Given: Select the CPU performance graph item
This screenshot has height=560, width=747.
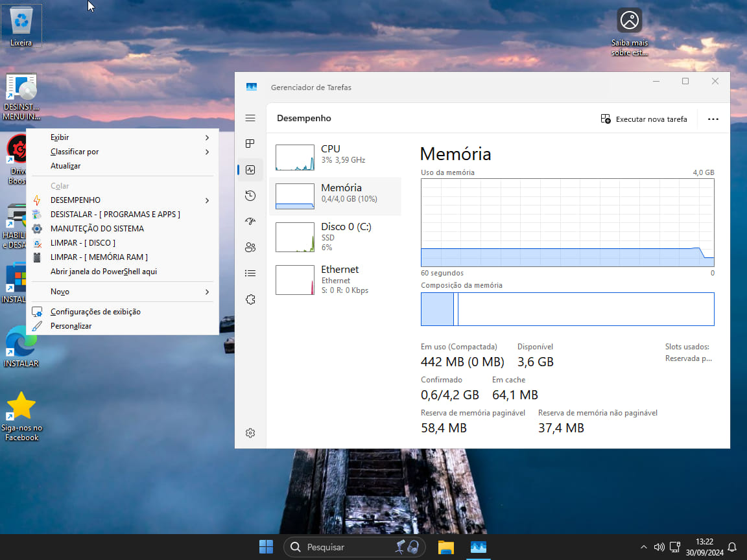Looking at the screenshot, I should point(335,157).
